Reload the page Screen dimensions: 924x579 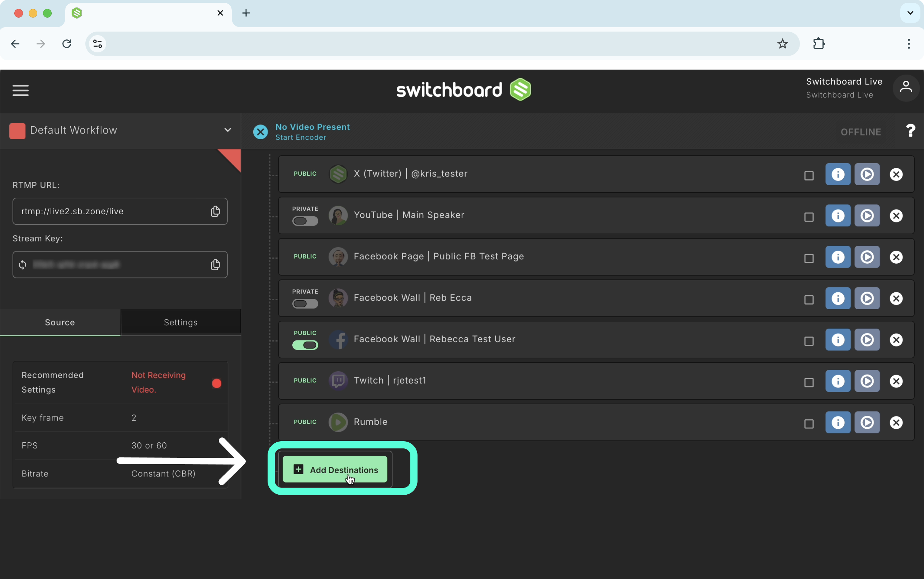[67, 44]
